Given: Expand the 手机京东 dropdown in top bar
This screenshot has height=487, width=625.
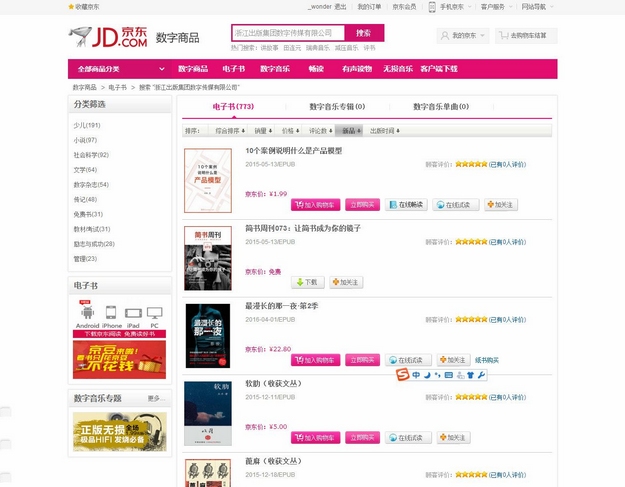Looking at the screenshot, I should pos(450,7).
